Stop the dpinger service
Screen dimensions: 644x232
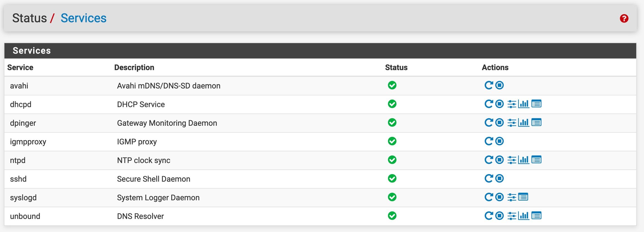click(x=499, y=122)
